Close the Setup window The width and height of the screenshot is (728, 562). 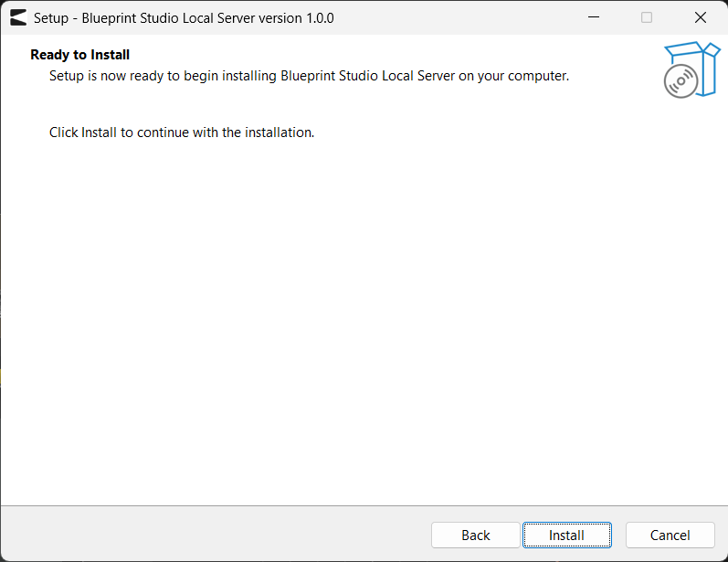701,17
